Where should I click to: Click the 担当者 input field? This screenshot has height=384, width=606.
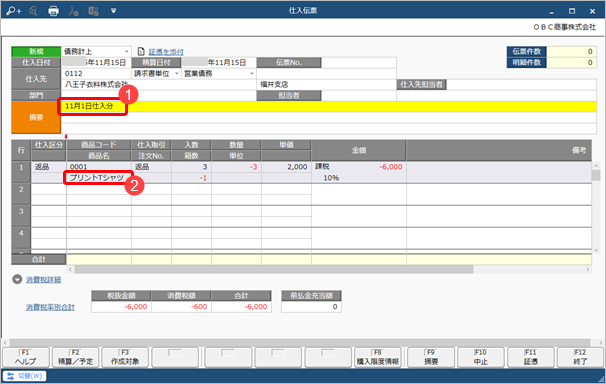[x=358, y=95]
